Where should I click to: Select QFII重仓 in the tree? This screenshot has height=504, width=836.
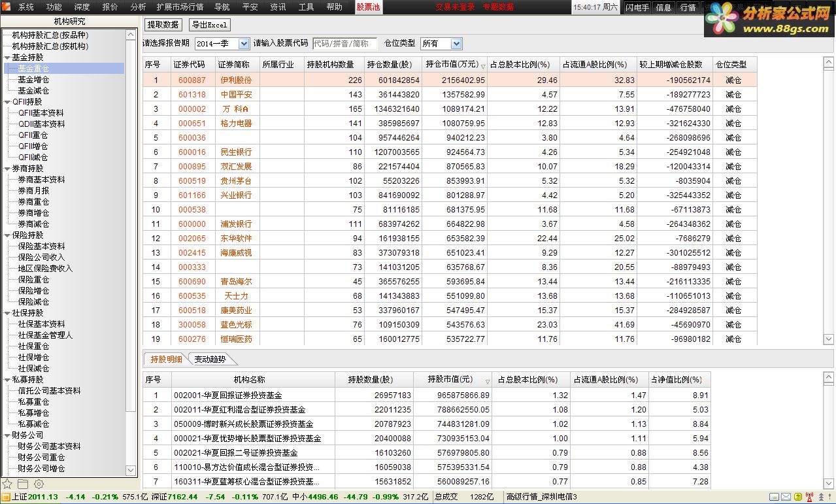tap(34, 135)
